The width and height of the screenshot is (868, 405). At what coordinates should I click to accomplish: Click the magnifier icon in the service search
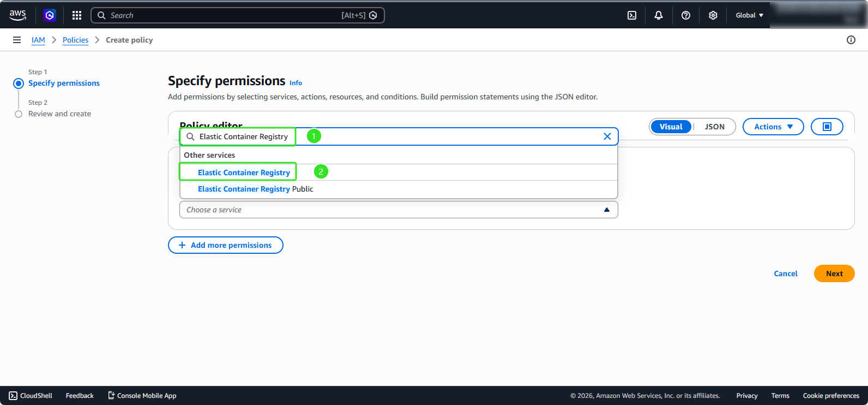[190, 136]
